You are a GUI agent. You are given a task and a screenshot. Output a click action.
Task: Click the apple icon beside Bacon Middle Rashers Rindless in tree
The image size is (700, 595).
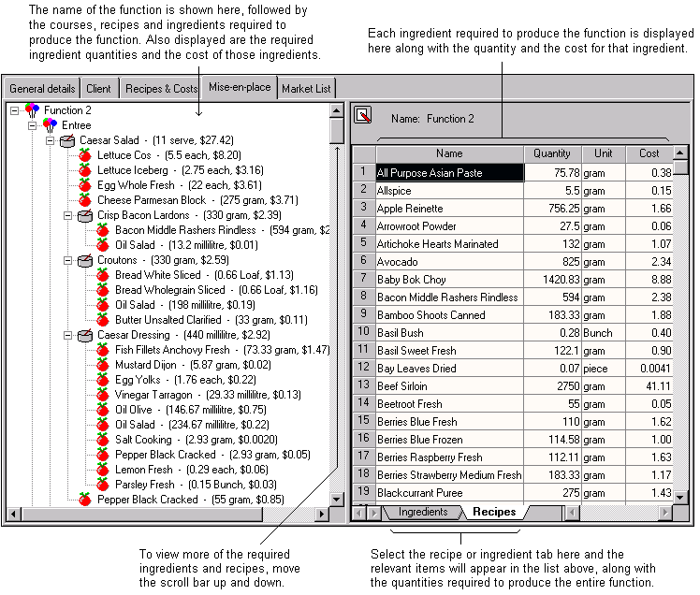(x=103, y=230)
